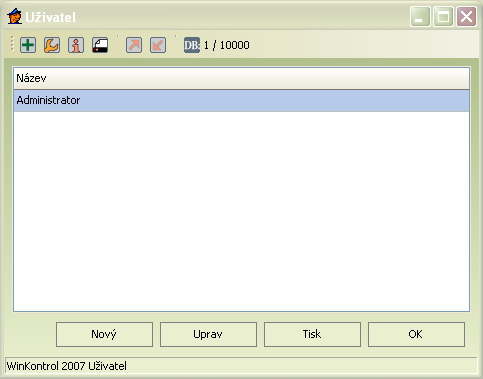Maximize the Uživatel window
Image resolution: width=483 pixels, height=379 pixels.
click(443, 16)
